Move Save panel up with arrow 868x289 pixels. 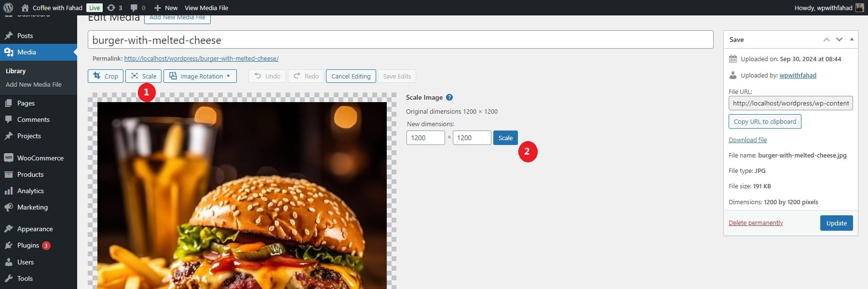pyautogui.click(x=827, y=39)
